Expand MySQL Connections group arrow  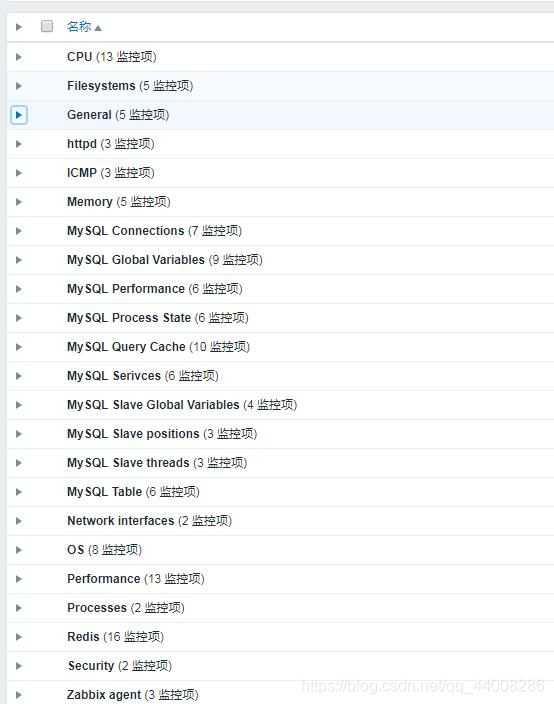pos(18,231)
